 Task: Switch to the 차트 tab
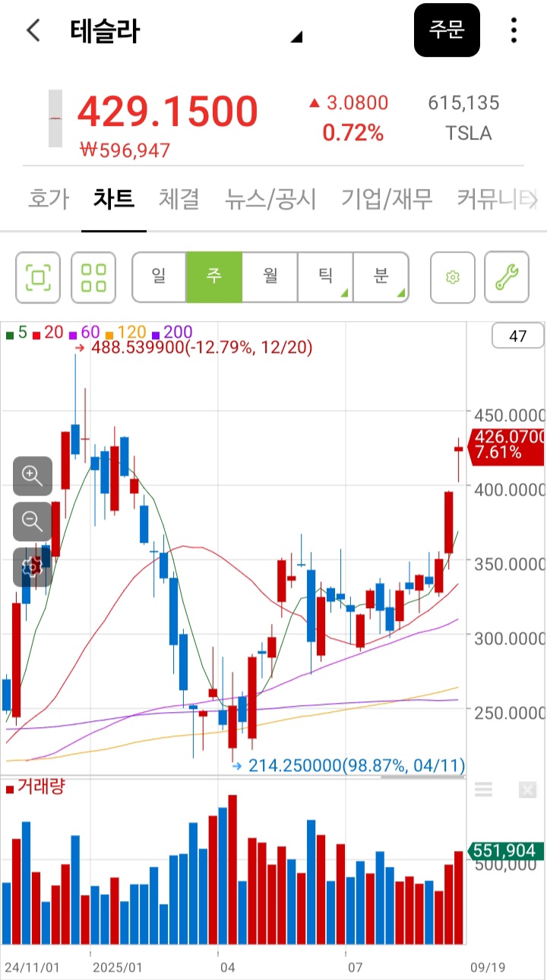pos(114,199)
